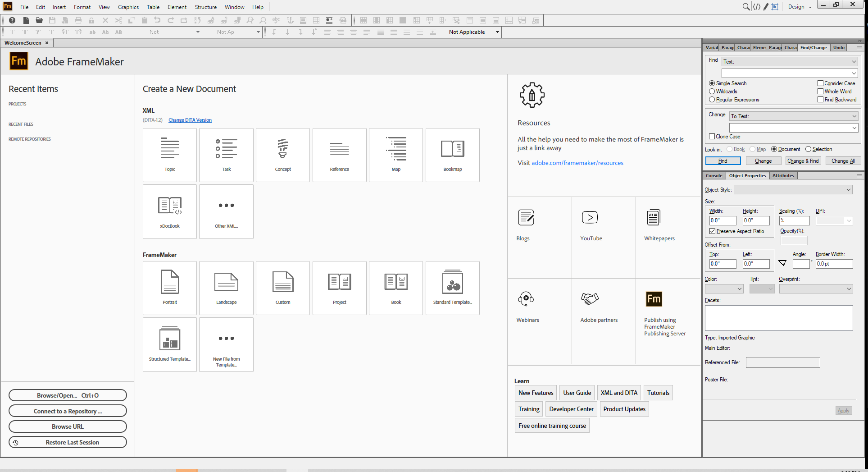
Task: Click the Browse URL button
Action: (x=68, y=426)
